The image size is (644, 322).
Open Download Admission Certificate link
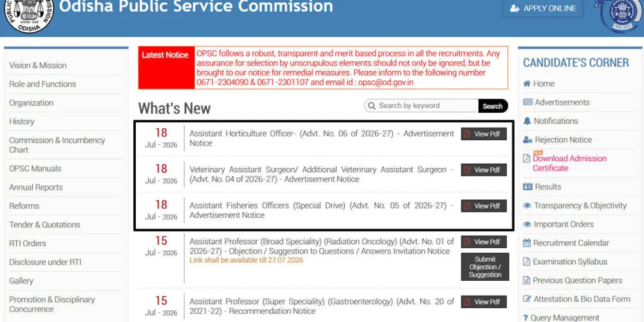[x=570, y=163]
